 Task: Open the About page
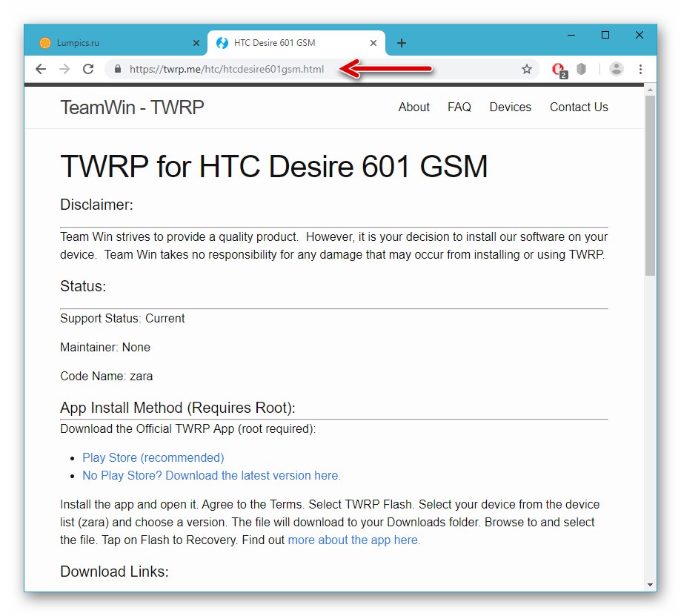coord(414,107)
